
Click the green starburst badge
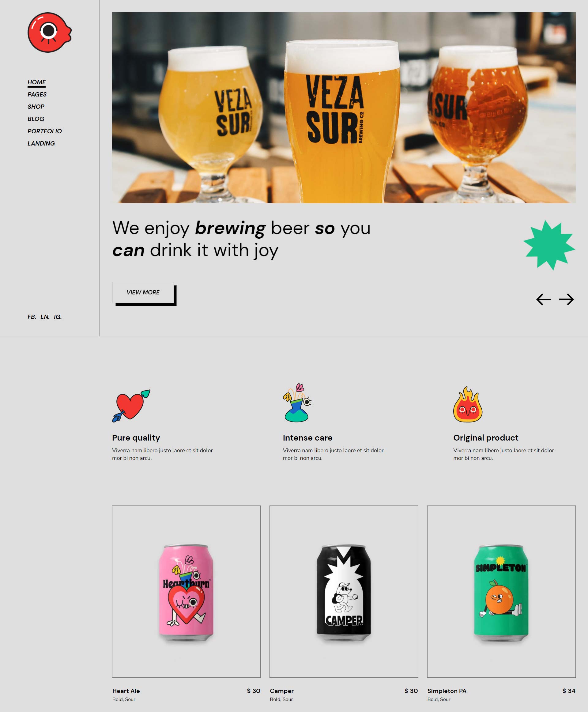[549, 245]
